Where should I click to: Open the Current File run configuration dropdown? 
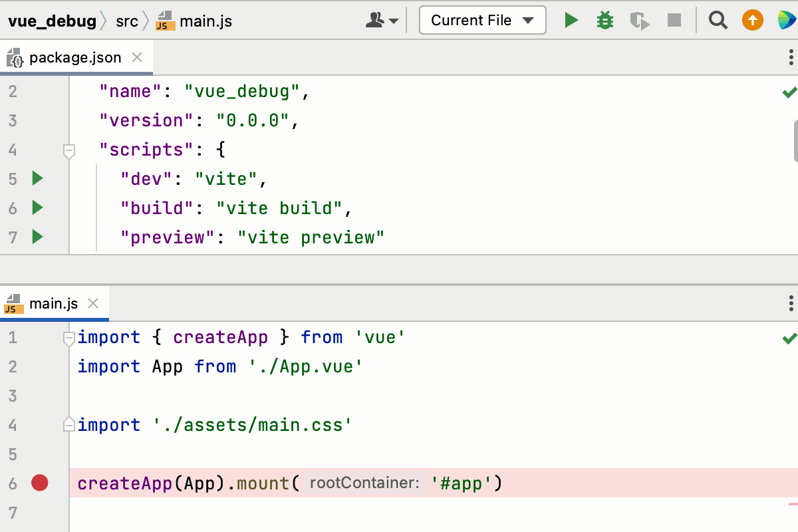point(482,20)
